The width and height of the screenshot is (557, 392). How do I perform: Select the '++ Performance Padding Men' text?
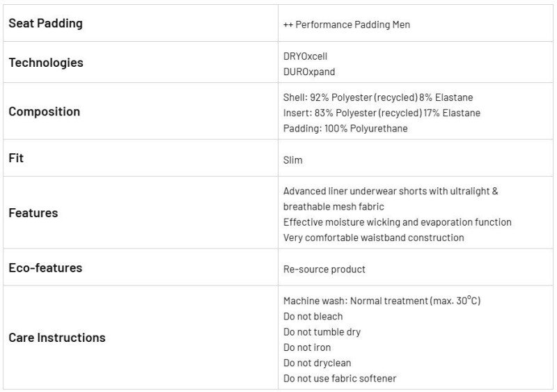[346, 24]
